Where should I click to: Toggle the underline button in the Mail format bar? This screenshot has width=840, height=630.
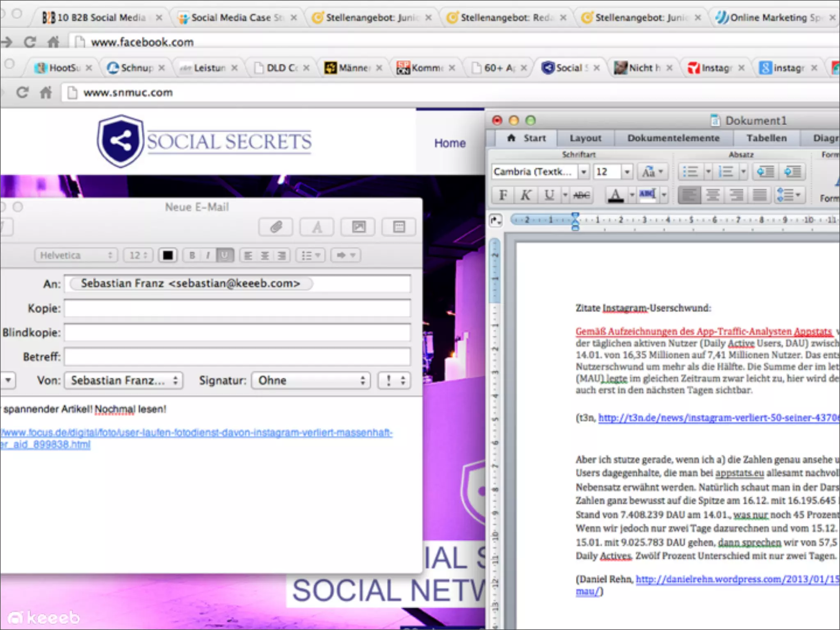point(224,256)
